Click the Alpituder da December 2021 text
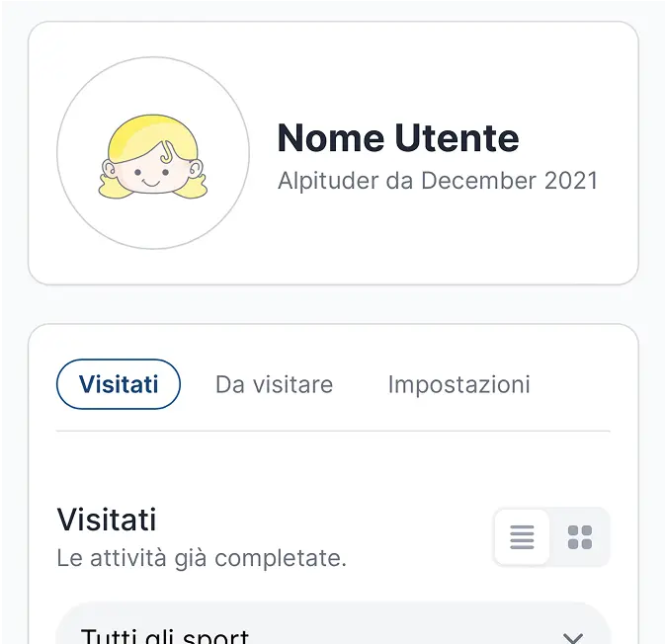Screen dimensions: 665x644 [438, 181]
